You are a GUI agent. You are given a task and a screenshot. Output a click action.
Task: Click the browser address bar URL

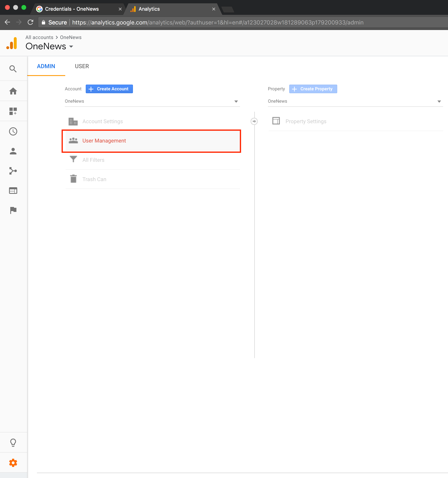(217, 23)
